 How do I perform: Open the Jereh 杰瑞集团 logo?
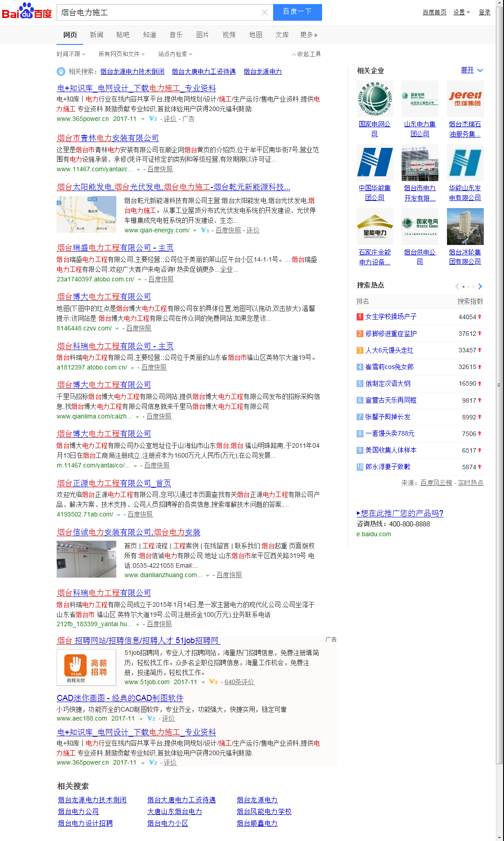465,99
